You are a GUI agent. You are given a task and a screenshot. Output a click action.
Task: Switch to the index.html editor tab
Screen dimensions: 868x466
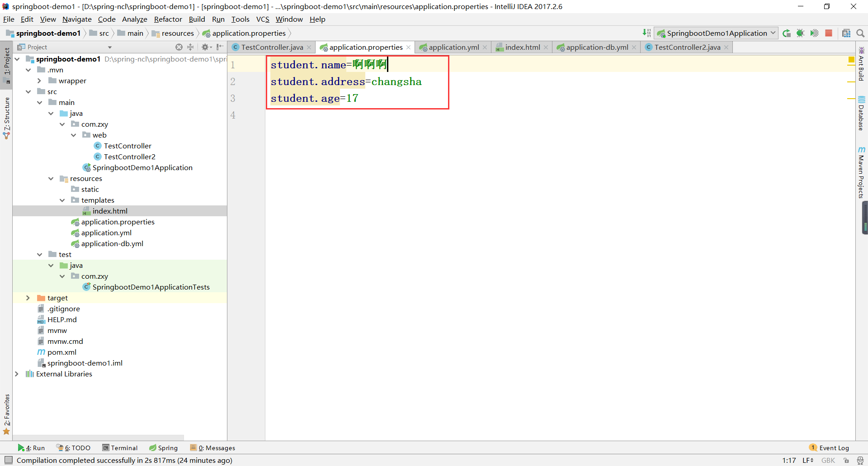pyautogui.click(x=522, y=47)
